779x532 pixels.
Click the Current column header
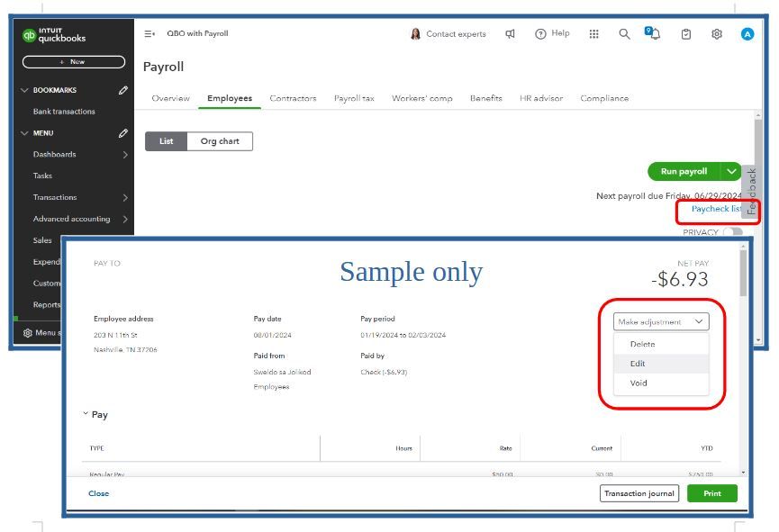tap(602, 448)
